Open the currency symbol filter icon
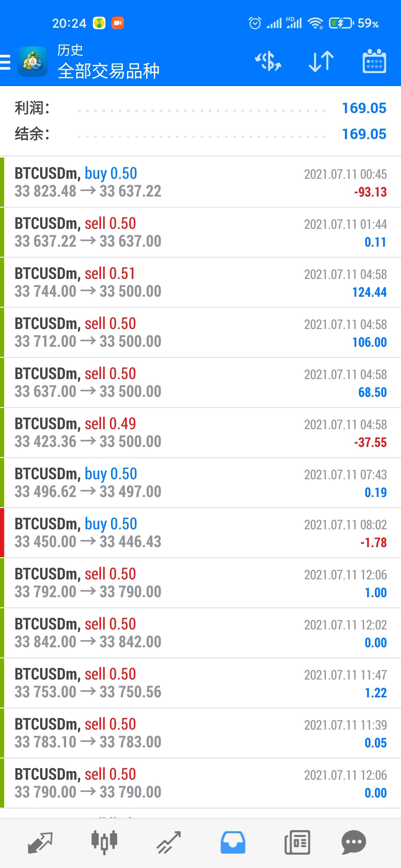 [268, 61]
